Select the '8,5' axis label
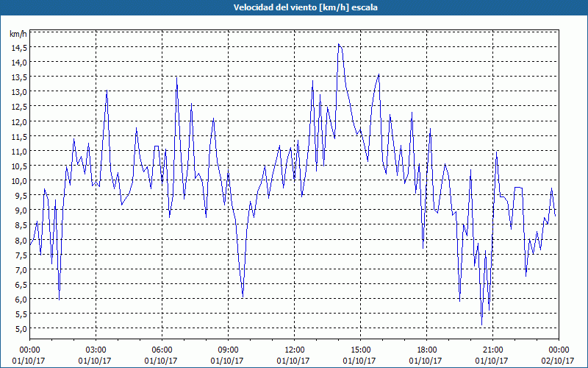 [x=21, y=225]
